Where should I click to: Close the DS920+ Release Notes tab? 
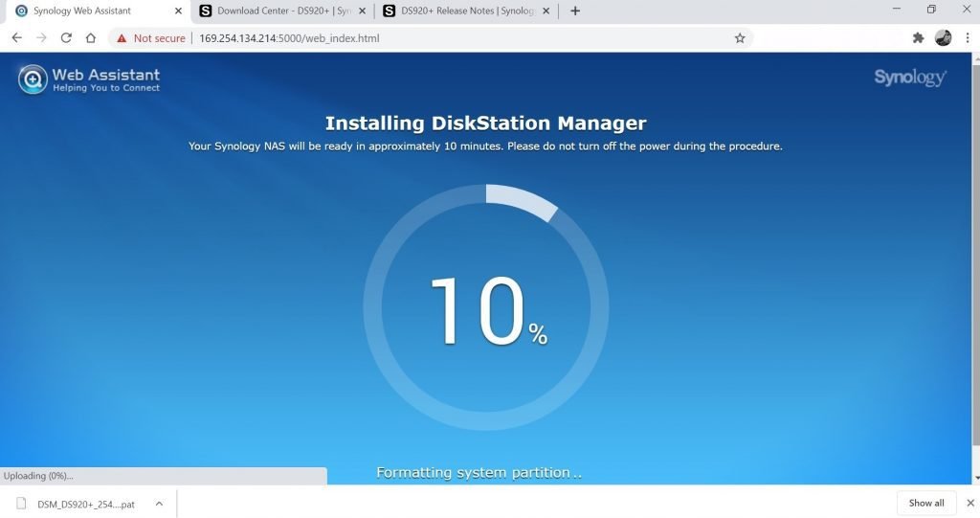click(x=546, y=11)
